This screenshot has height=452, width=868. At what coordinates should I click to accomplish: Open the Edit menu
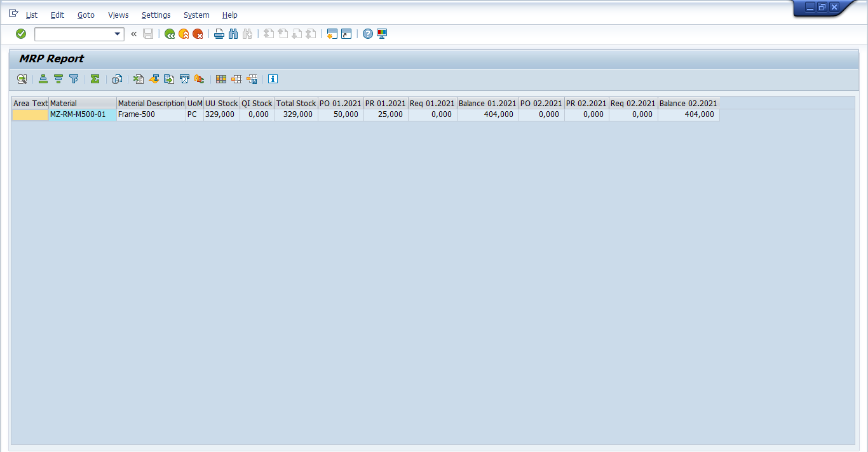point(57,15)
